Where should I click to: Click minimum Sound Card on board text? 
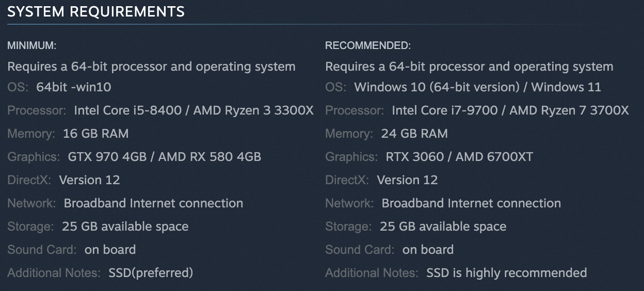pos(110,250)
